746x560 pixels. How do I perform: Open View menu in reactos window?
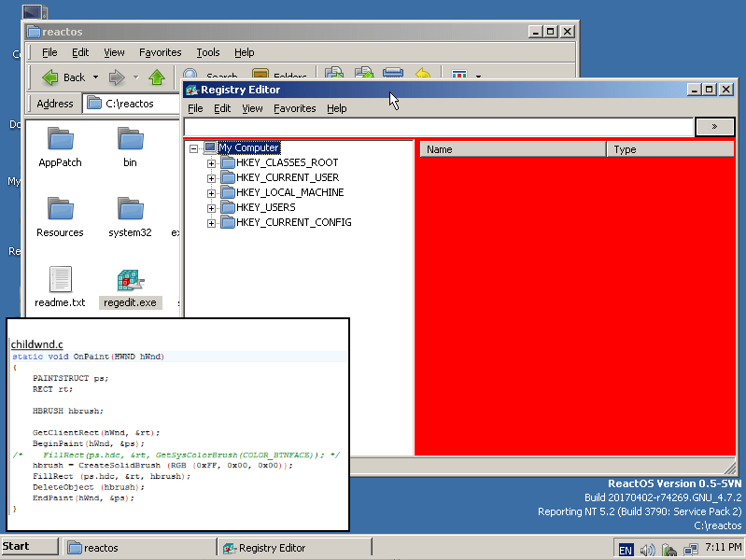(x=114, y=52)
